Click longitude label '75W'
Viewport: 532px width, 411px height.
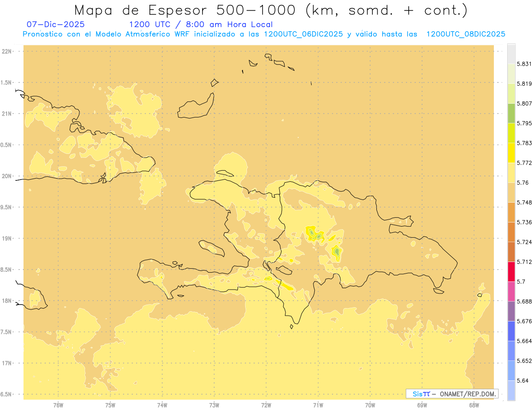pos(110,405)
